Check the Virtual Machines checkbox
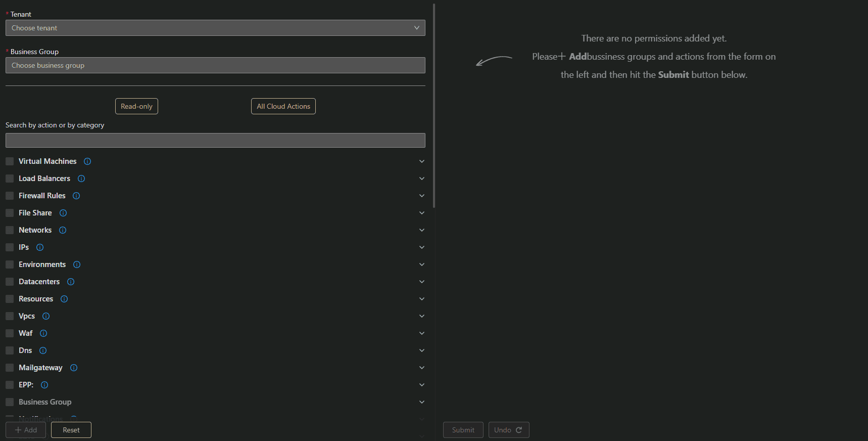868x441 pixels. click(10, 161)
